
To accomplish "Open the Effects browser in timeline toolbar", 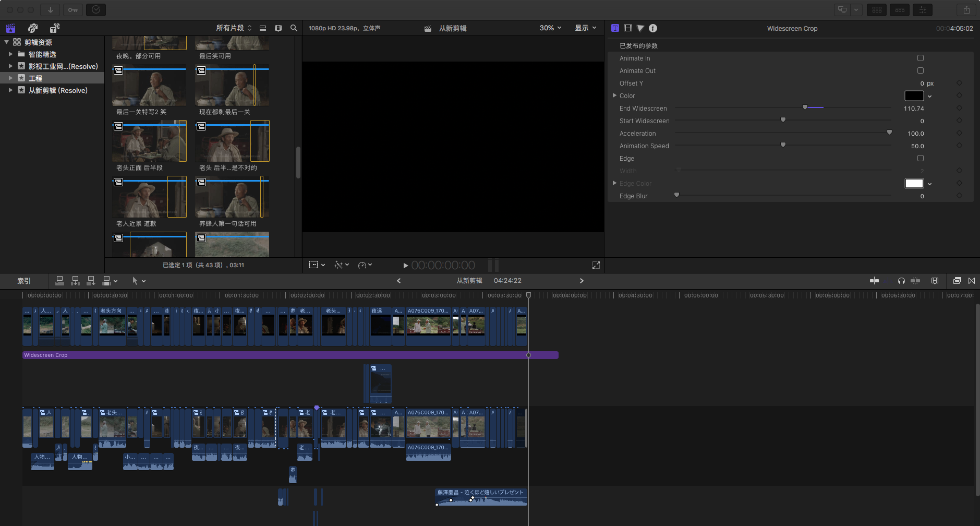I will pos(957,281).
